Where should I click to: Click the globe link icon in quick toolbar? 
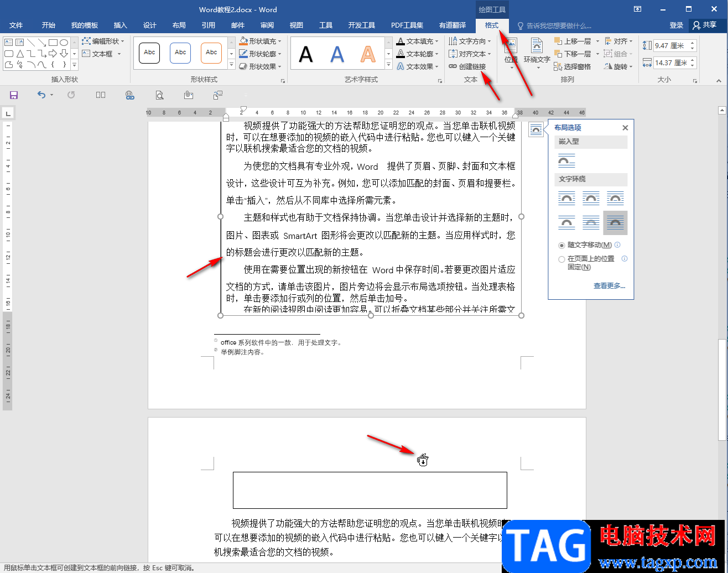pos(130,95)
